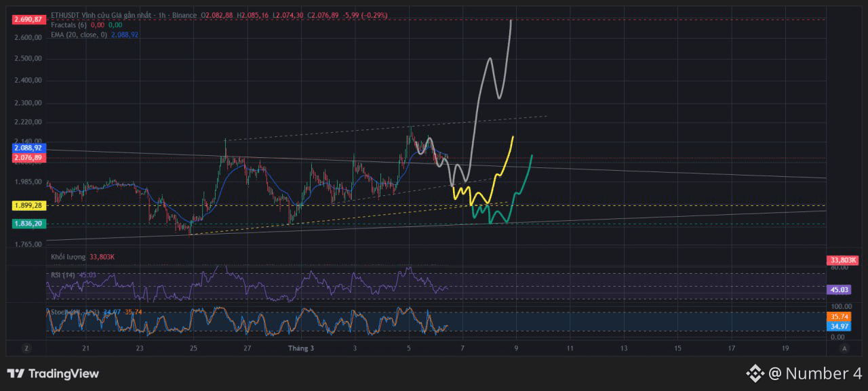Click the 7 date on time axis
The image size is (868, 391).
[462, 348]
